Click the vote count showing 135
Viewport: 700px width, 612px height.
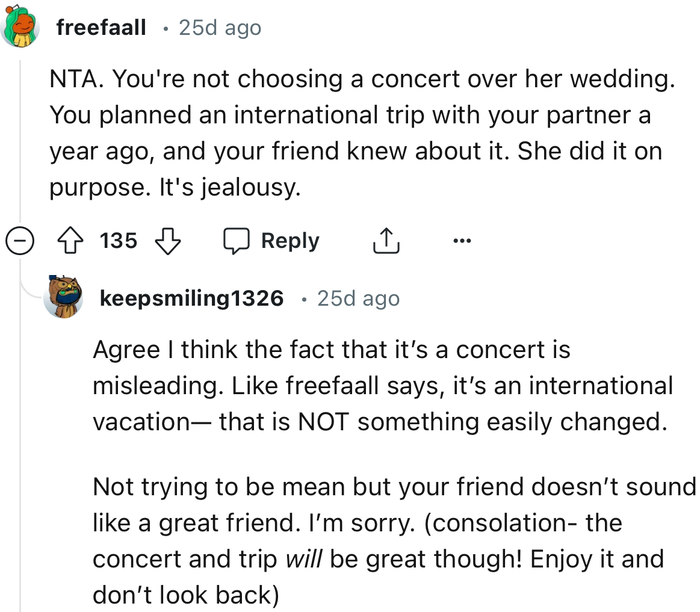(x=118, y=240)
